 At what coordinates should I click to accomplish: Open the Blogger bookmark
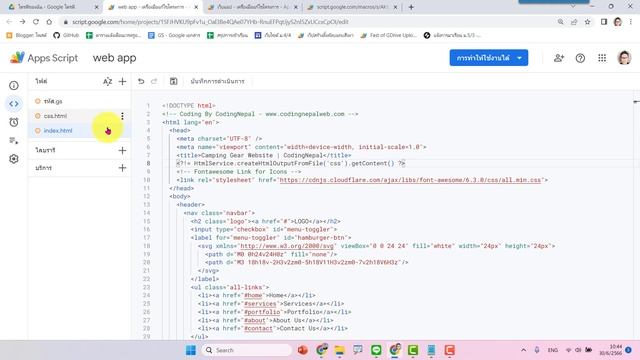coord(27,36)
